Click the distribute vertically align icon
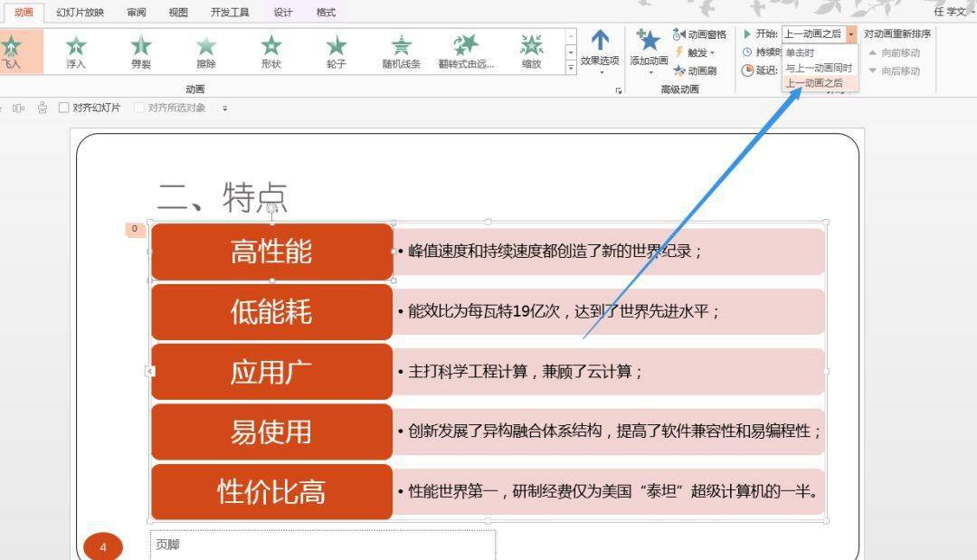This screenshot has height=560, width=977. 43,108
